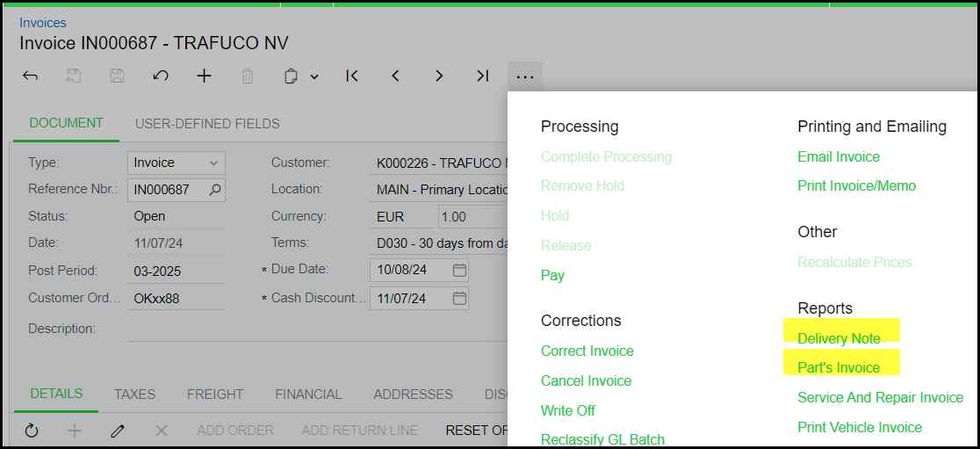Open the clipboard dropdown arrow

point(313,77)
